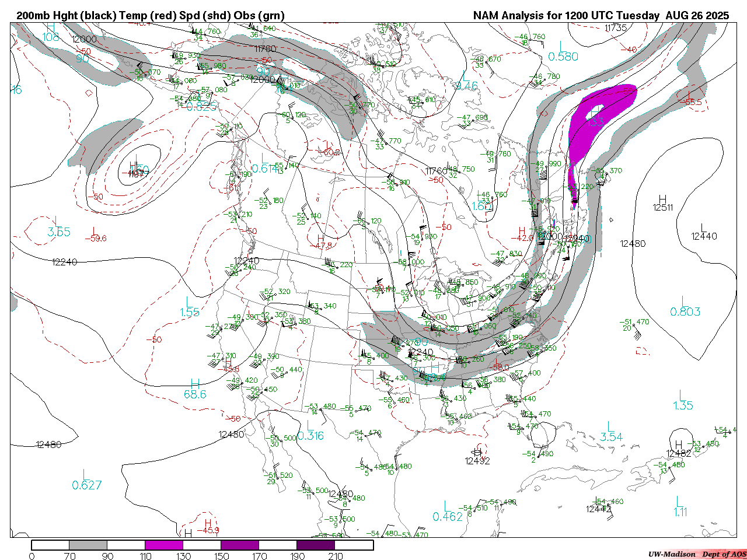Click the cyan L 0.627 marker
Image resolution: width=747 pixels, height=560 pixels.
[86, 480]
